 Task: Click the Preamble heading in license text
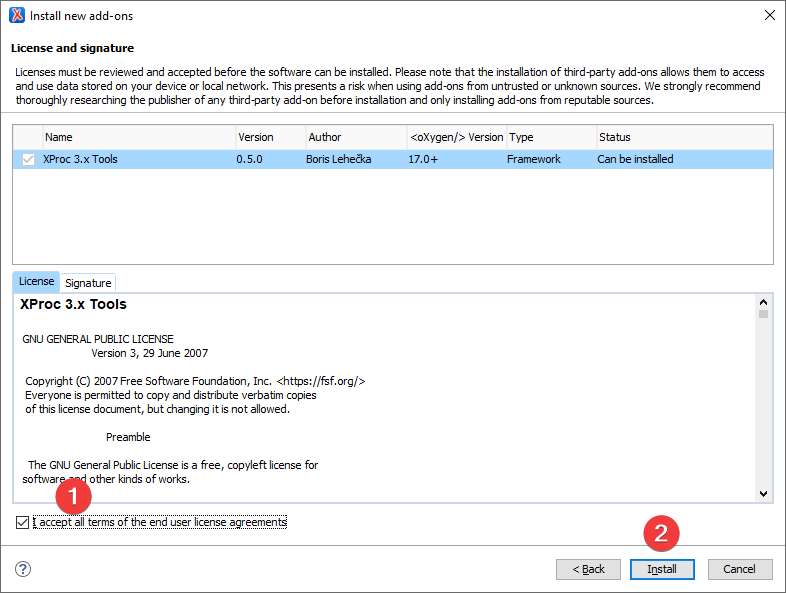[x=128, y=437]
